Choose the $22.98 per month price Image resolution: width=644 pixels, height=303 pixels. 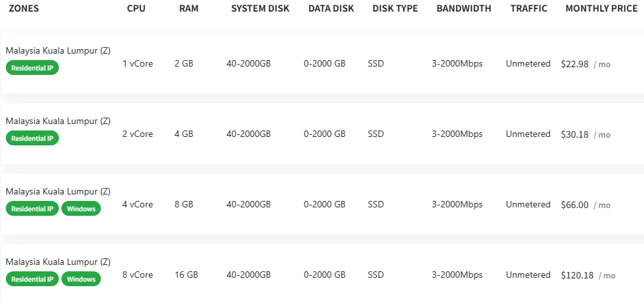pos(575,64)
